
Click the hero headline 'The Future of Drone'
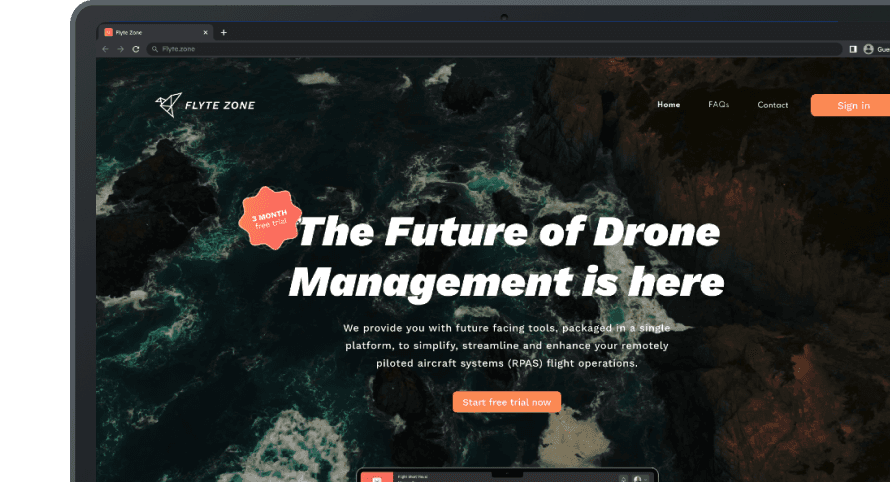(x=509, y=232)
